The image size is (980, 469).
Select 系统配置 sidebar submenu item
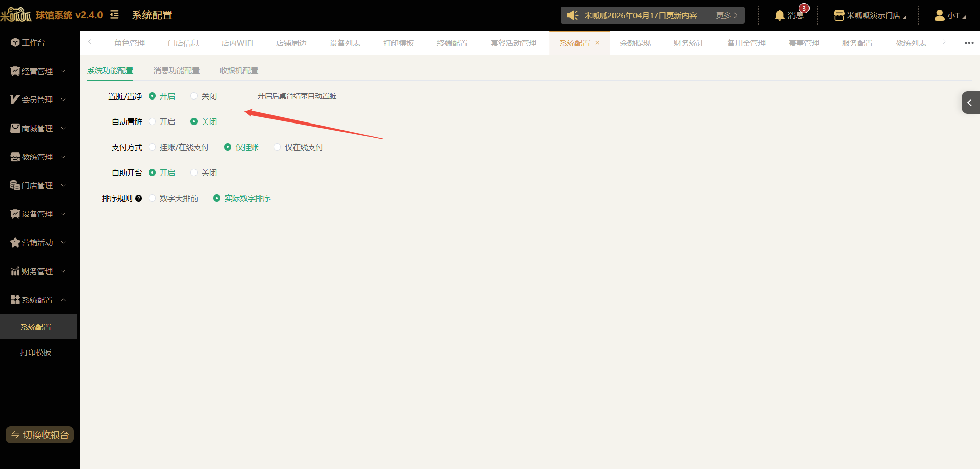coord(38,327)
